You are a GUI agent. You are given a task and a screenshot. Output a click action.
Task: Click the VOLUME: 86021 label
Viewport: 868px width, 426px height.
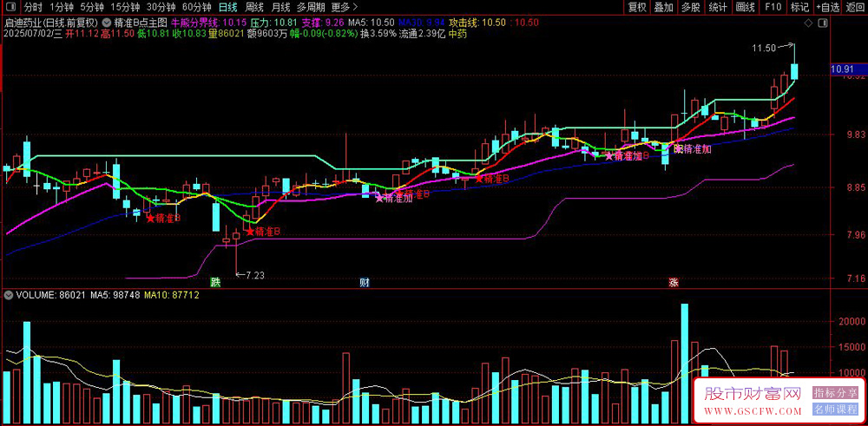pos(51,296)
